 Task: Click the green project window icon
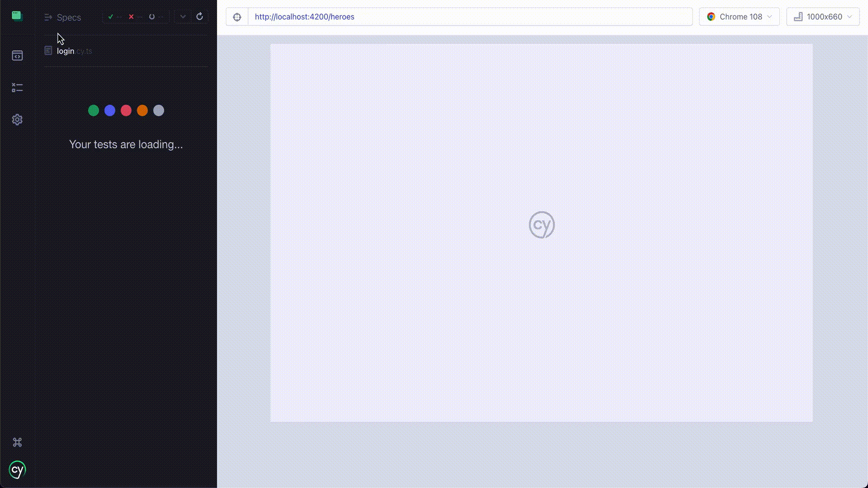point(17,16)
